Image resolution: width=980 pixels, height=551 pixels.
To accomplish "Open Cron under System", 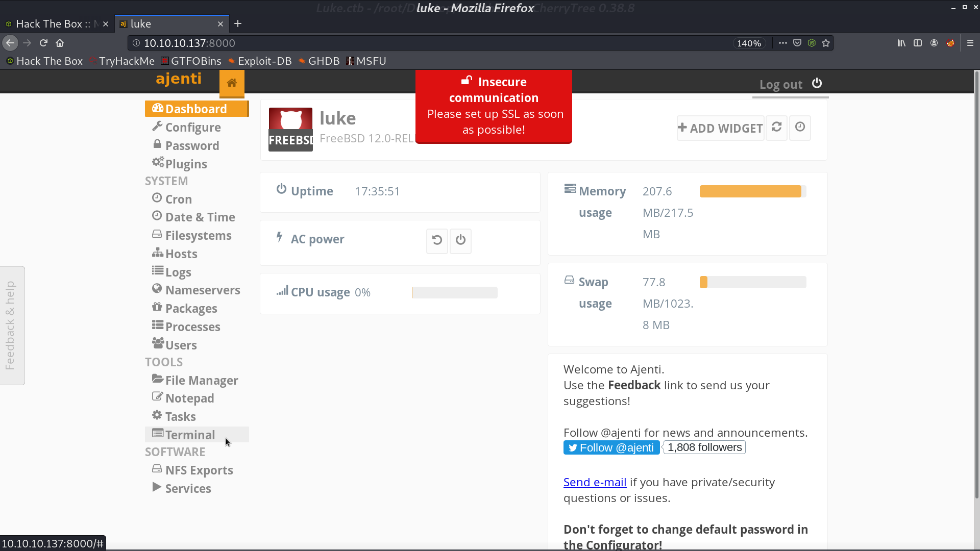I will [x=197, y=199].
